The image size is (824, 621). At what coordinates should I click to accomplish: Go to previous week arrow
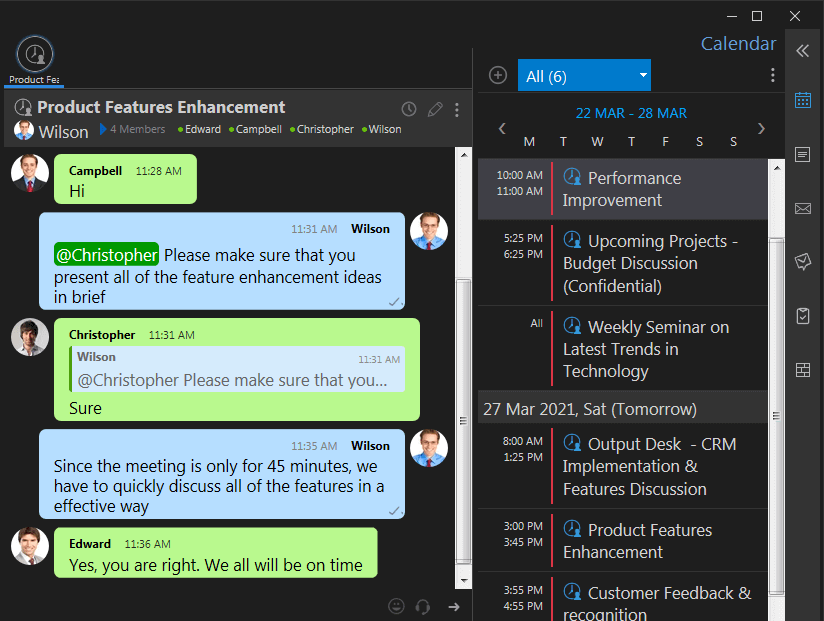click(502, 128)
